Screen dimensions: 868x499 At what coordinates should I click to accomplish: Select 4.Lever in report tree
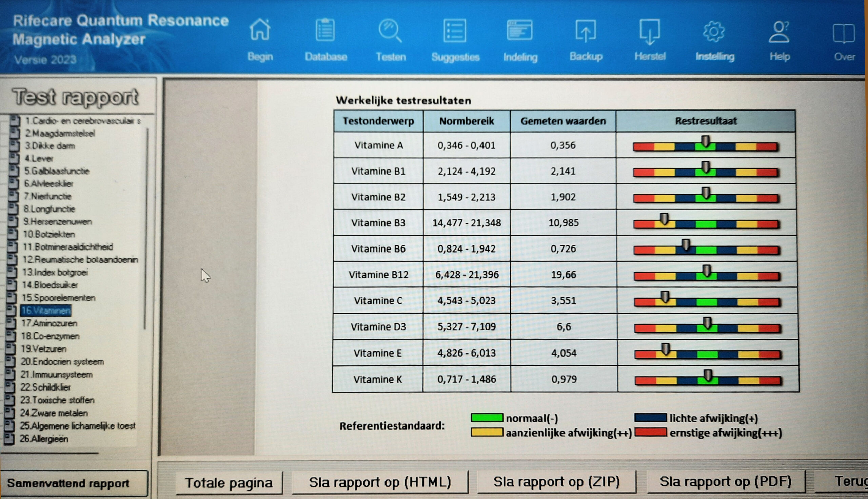coord(39,159)
